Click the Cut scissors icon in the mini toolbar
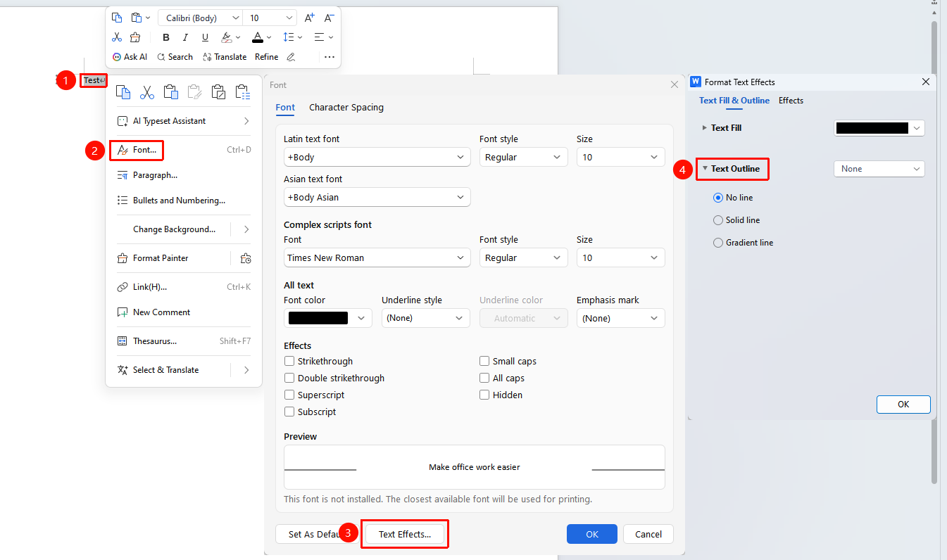The width and height of the screenshot is (947, 560). 117,37
